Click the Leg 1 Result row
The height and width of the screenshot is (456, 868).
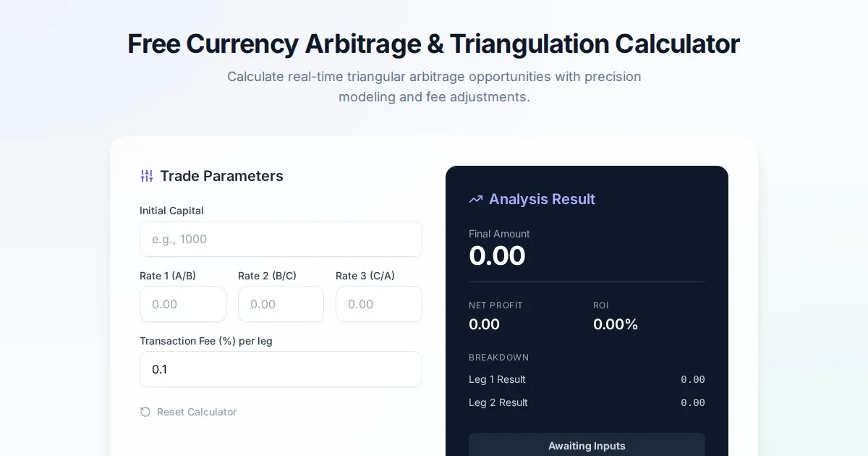coord(587,379)
